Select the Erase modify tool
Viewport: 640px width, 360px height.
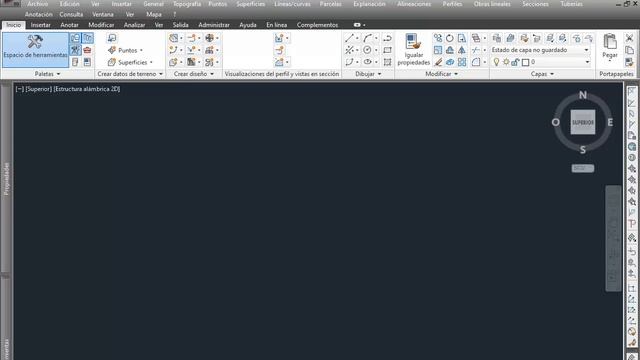point(438,62)
